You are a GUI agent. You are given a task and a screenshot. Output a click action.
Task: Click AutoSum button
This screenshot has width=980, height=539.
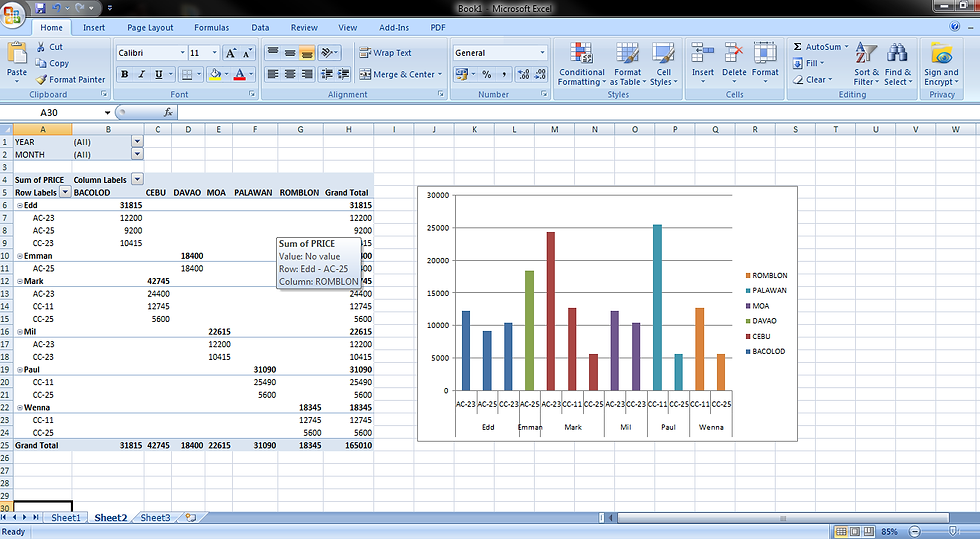(x=821, y=47)
